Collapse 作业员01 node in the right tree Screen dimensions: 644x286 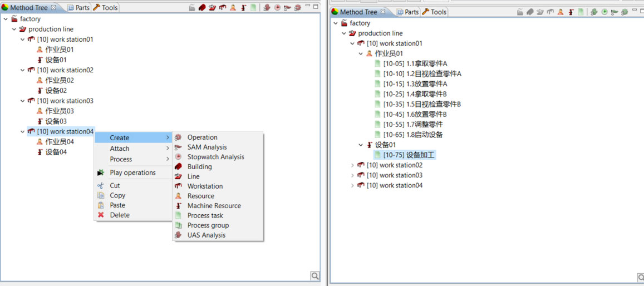click(x=361, y=53)
